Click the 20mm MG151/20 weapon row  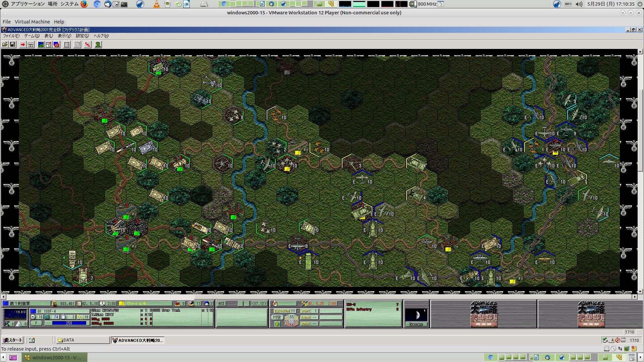pyautogui.click(x=122, y=311)
